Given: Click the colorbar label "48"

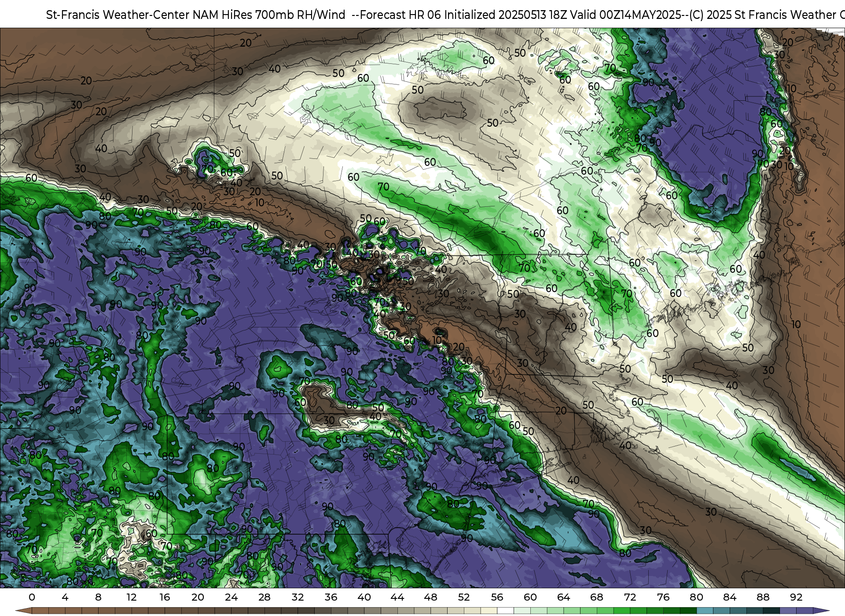Looking at the screenshot, I should pos(430,597).
